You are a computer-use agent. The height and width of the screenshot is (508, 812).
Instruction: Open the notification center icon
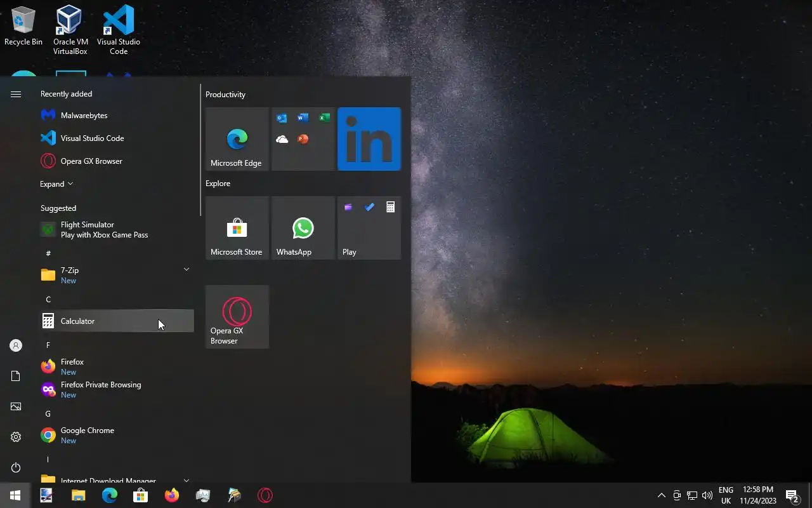(x=792, y=495)
